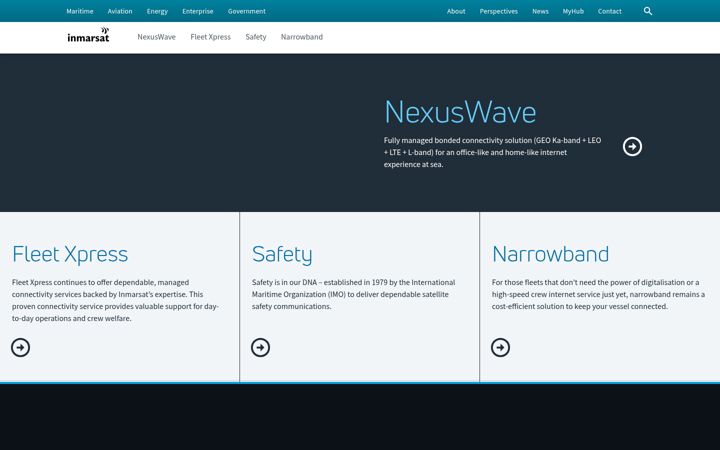Click the arrow icon under Narrowband
This screenshot has height=450, width=720.
(x=501, y=348)
